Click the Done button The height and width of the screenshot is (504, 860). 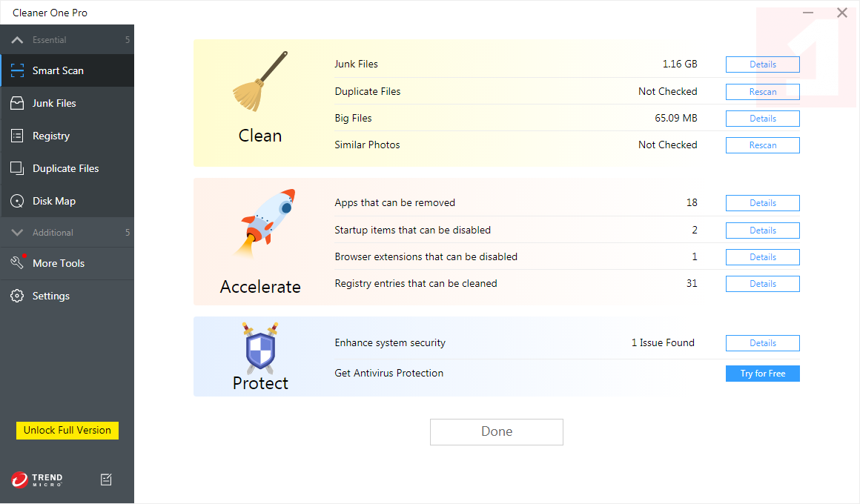(x=497, y=432)
